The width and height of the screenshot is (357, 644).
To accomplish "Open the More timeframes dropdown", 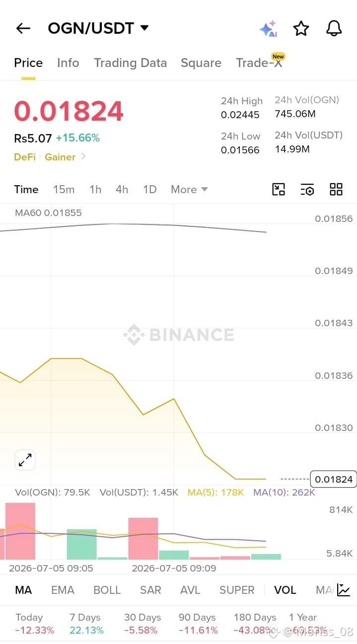I will coord(189,189).
